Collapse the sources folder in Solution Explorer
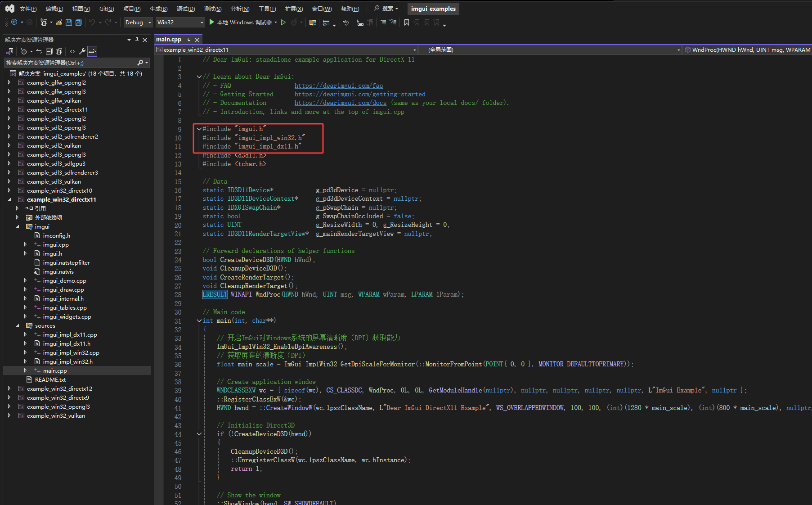This screenshot has width=812, height=505. [x=18, y=325]
